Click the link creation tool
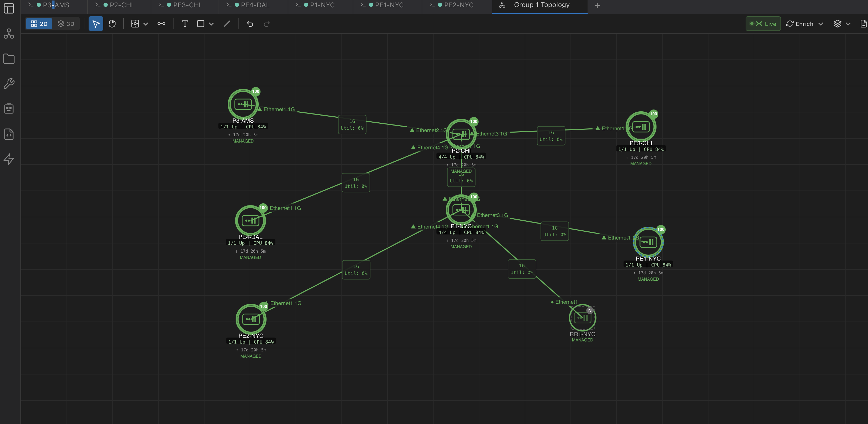Viewport: 868px width, 424px height. (161, 24)
